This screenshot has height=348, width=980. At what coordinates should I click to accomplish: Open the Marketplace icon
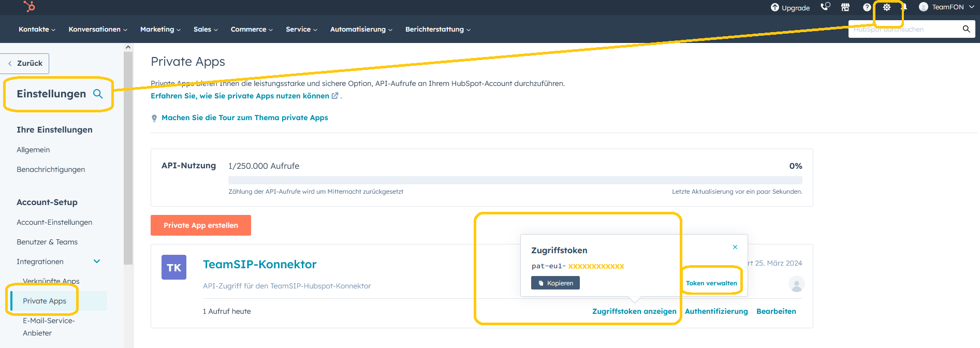pyautogui.click(x=845, y=7)
